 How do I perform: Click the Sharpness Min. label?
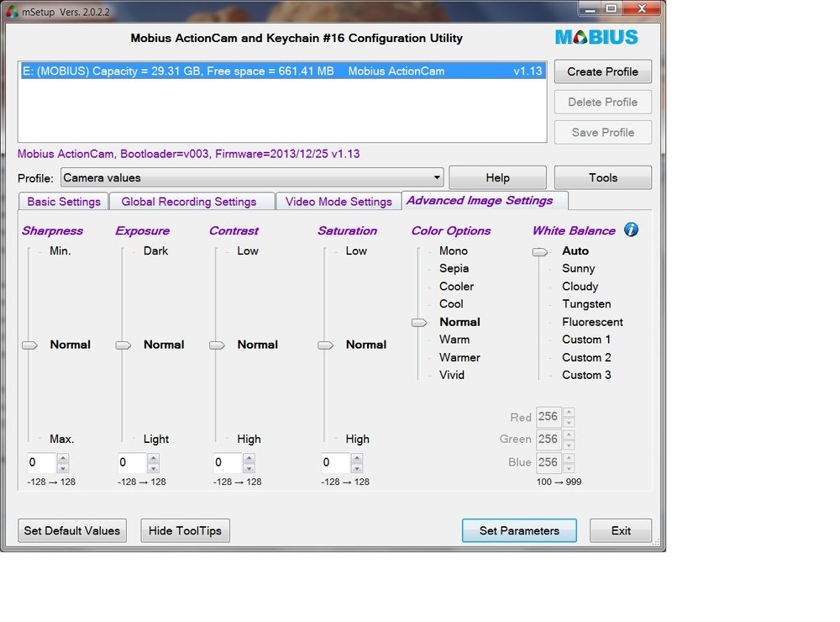point(60,251)
